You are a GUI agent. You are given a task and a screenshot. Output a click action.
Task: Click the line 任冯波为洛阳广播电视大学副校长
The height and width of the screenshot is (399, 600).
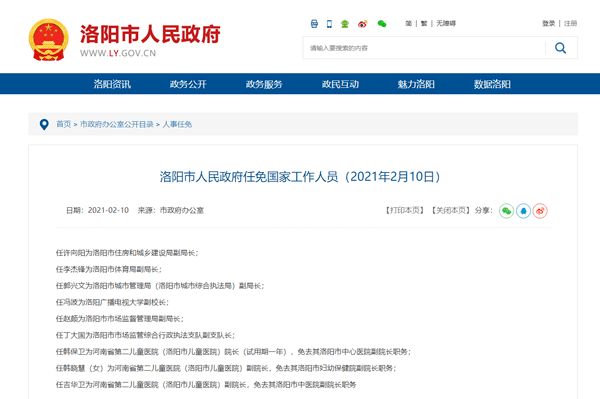click(x=112, y=302)
